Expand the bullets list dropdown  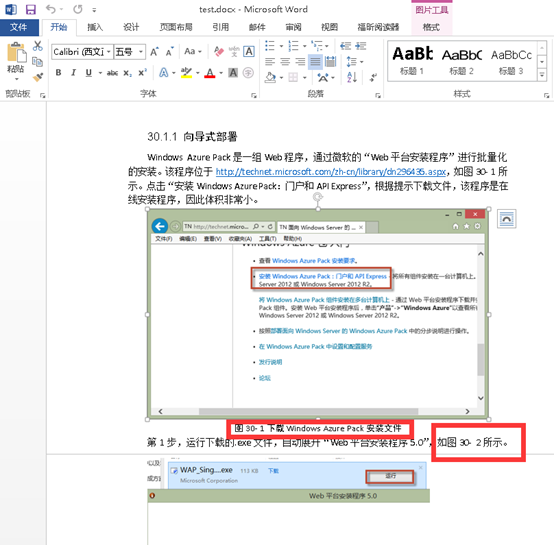(x=281, y=46)
